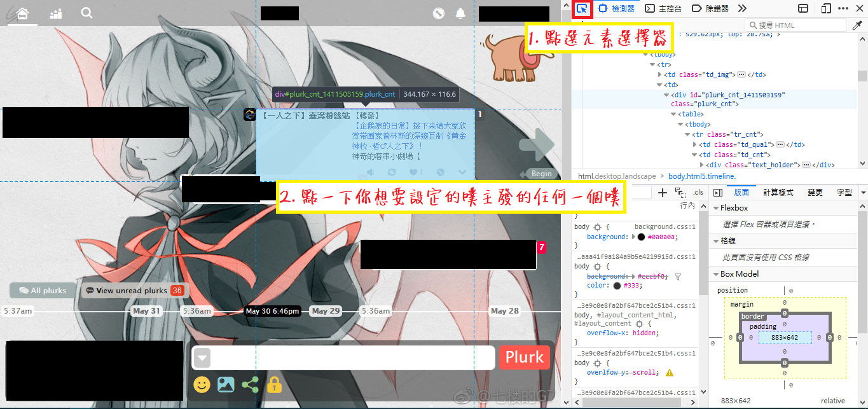Set privacy with the yellow lock icon
This screenshot has width=868, height=409.
click(x=274, y=384)
